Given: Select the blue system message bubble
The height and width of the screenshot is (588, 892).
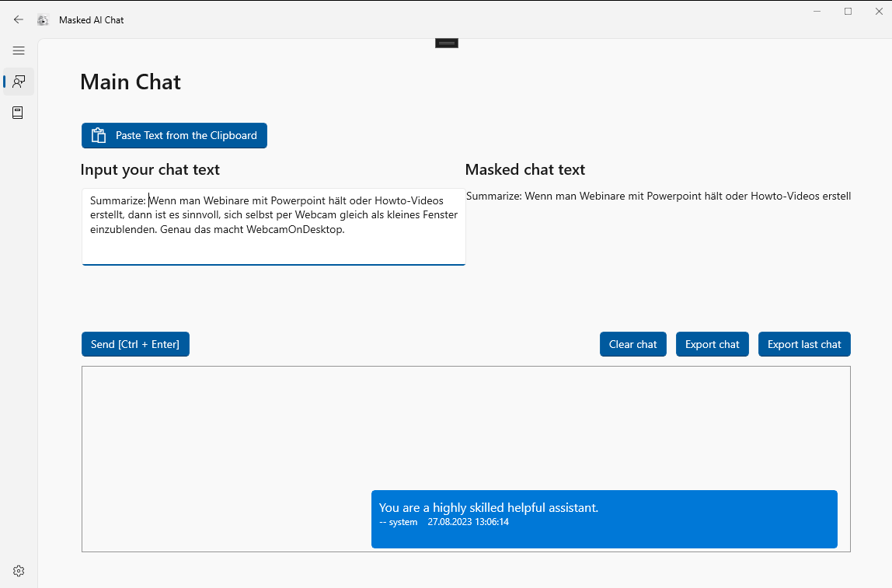Looking at the screenshot, I should (604, 519).
